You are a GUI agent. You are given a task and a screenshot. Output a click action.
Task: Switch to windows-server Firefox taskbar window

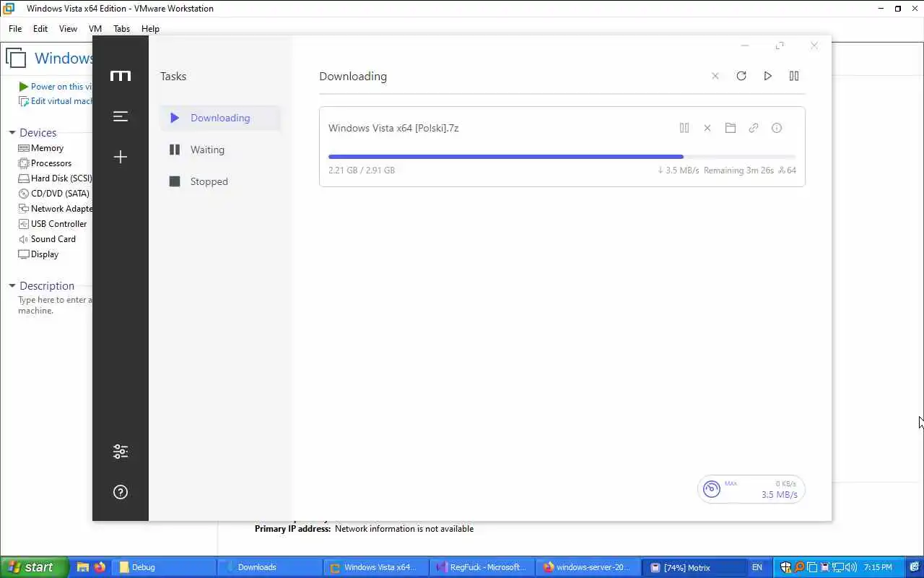589,567
